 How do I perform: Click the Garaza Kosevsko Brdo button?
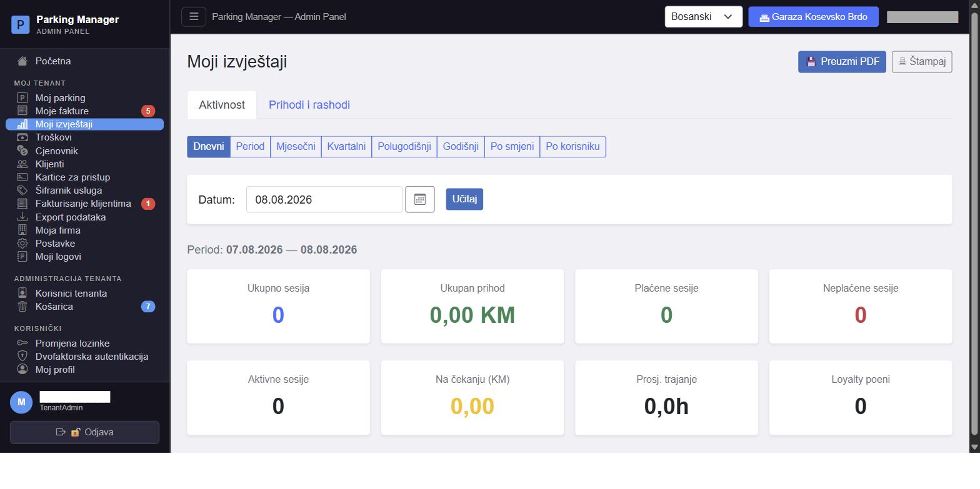click(813, 17)
